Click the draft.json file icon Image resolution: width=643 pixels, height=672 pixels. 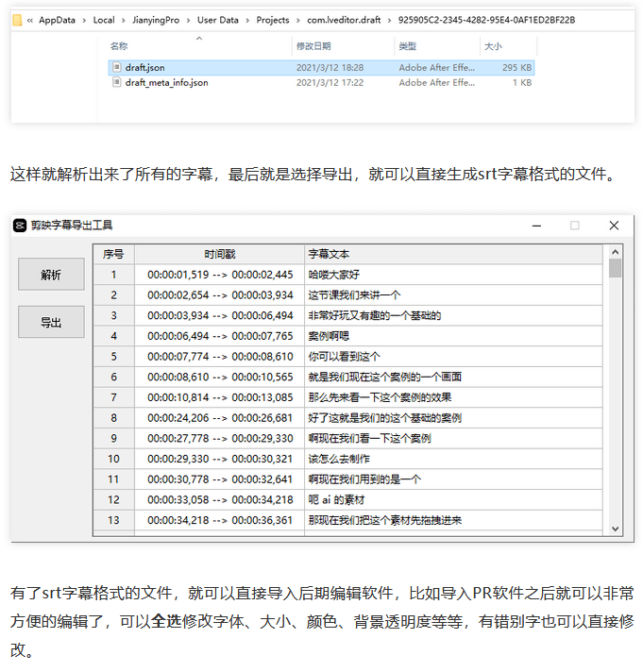coord(116,67)
